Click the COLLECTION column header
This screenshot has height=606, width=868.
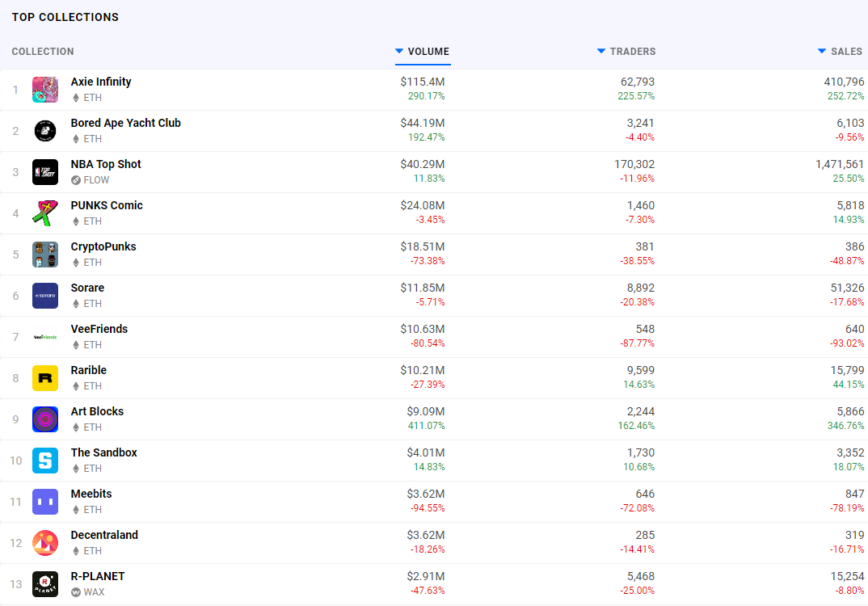point(43,52)
